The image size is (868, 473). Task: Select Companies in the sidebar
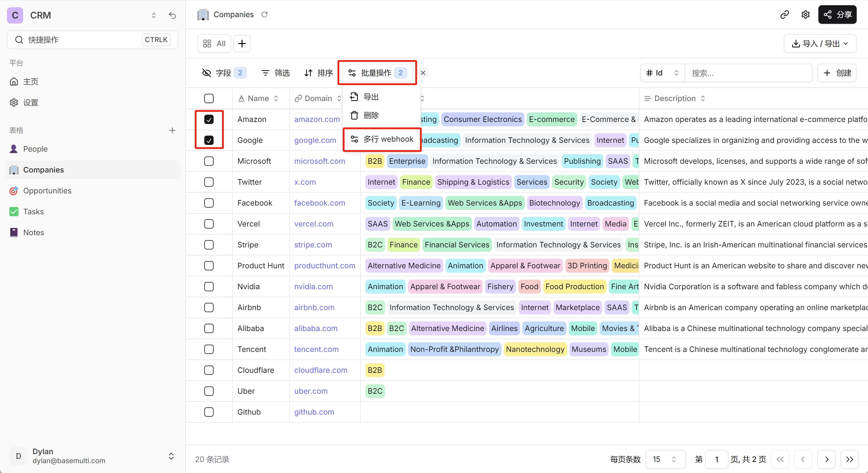[93, 170]
